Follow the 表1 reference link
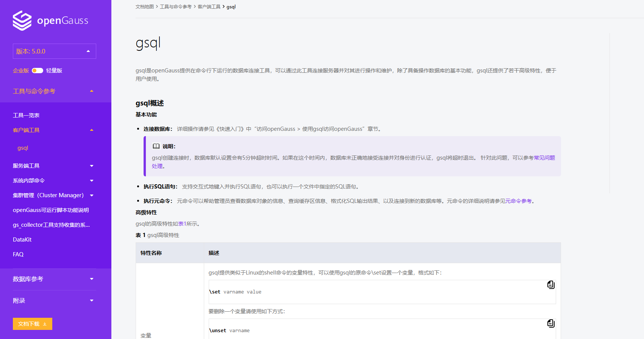Screen dimensions: 644x339 point(182,224)
